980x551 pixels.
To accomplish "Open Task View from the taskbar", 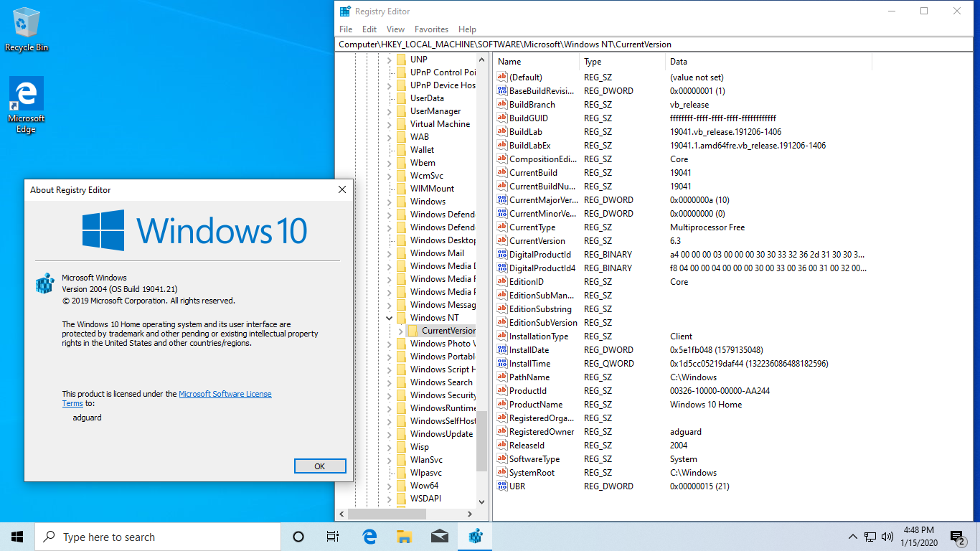I will point(333,537).
